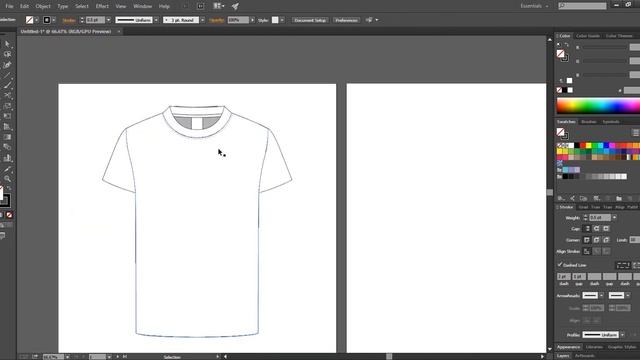The width and height of the screenshot is (640, 360).
Task: Select the Lasso tool
Action: pyautogui.click(x=7, y=54)
